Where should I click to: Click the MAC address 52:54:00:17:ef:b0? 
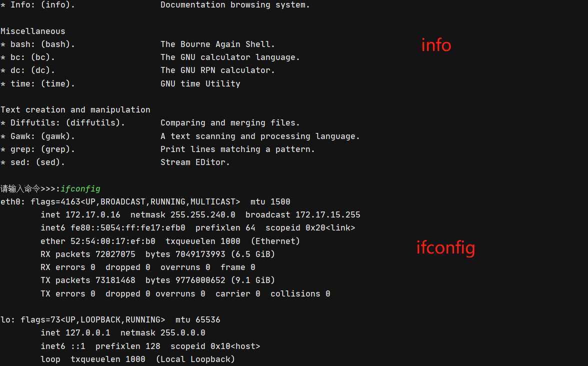pyautogui.click(x=113, y=241)
